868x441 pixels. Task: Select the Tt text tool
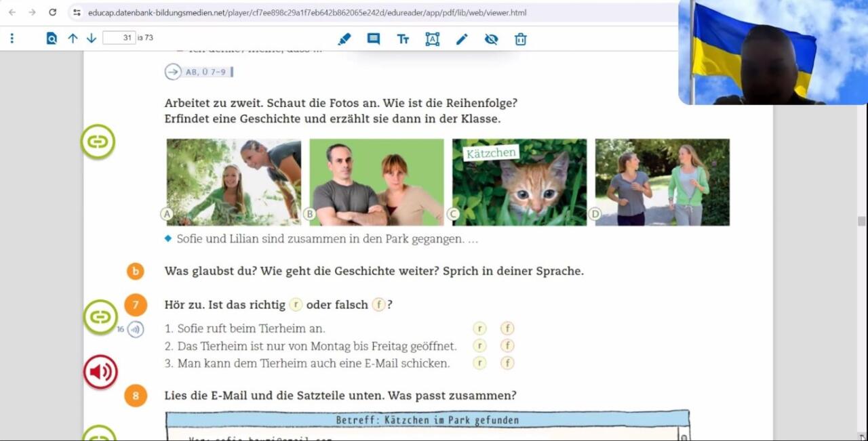[403, 39]
